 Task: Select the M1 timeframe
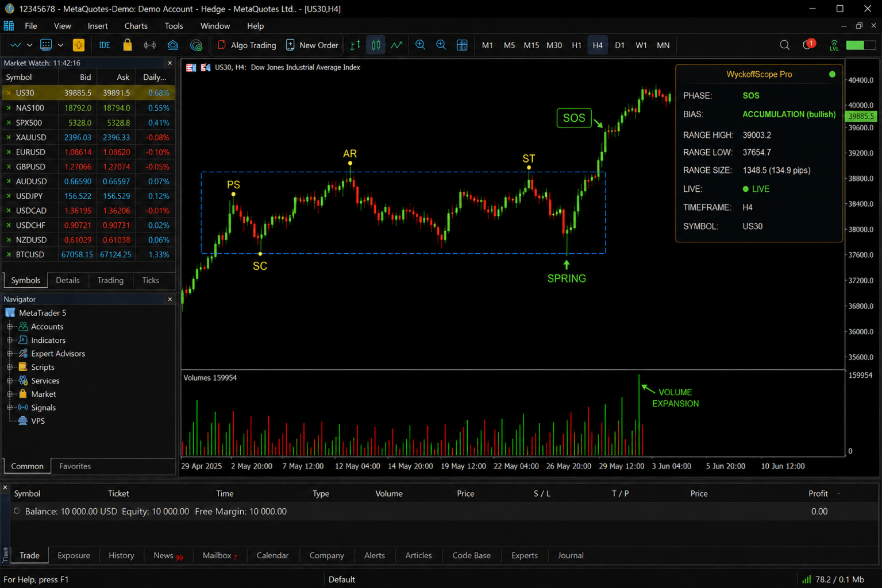[x=487, y=45]
